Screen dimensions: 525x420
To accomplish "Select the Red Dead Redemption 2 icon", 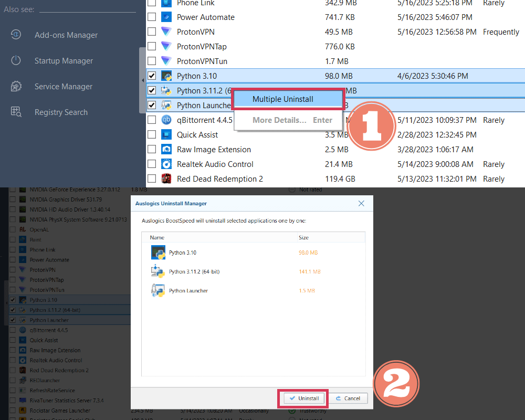I will [166, 178].
